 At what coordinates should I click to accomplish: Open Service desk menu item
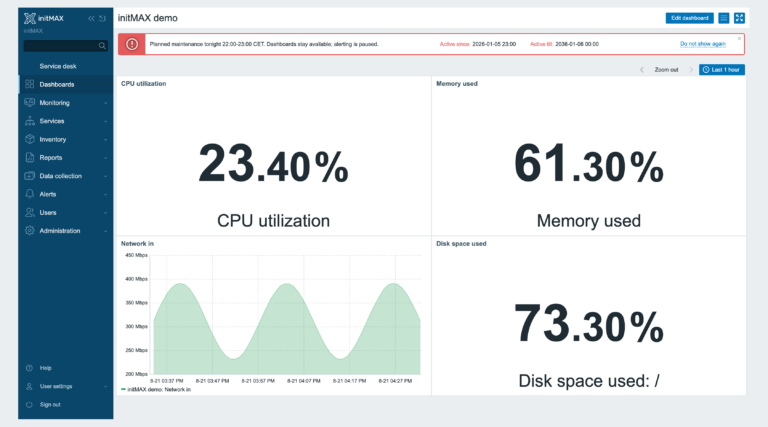[x=58, y=66]
